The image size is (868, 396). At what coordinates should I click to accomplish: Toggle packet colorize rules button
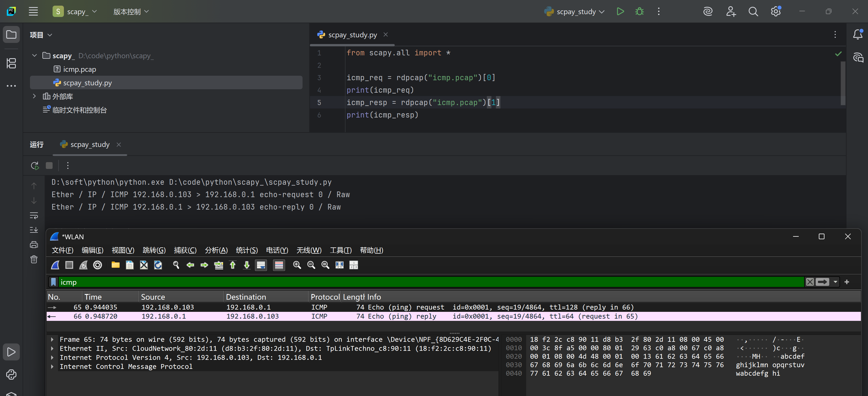pos(279,265)
